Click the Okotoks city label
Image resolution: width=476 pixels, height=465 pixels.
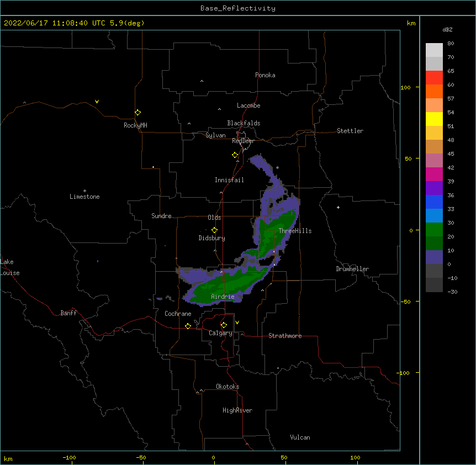click(228, 387)
